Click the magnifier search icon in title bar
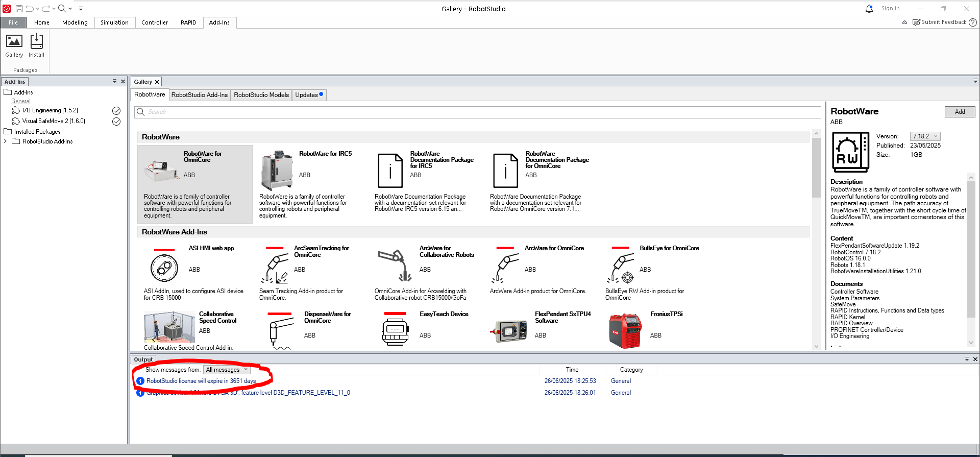The width and height of the screenshot is (980, 457). click(x=62, y=9)
